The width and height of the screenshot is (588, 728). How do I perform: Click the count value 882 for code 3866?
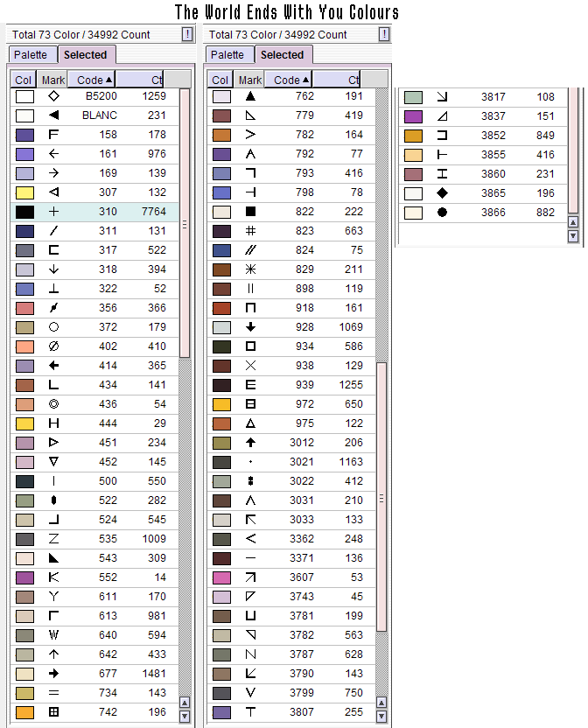pyautogui.click(x=545, y=213)
